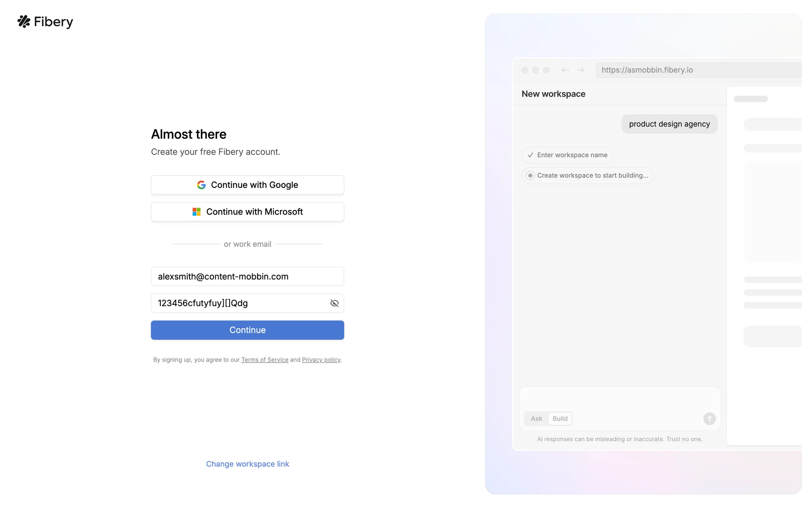Click into the password field

pos(239,303)
